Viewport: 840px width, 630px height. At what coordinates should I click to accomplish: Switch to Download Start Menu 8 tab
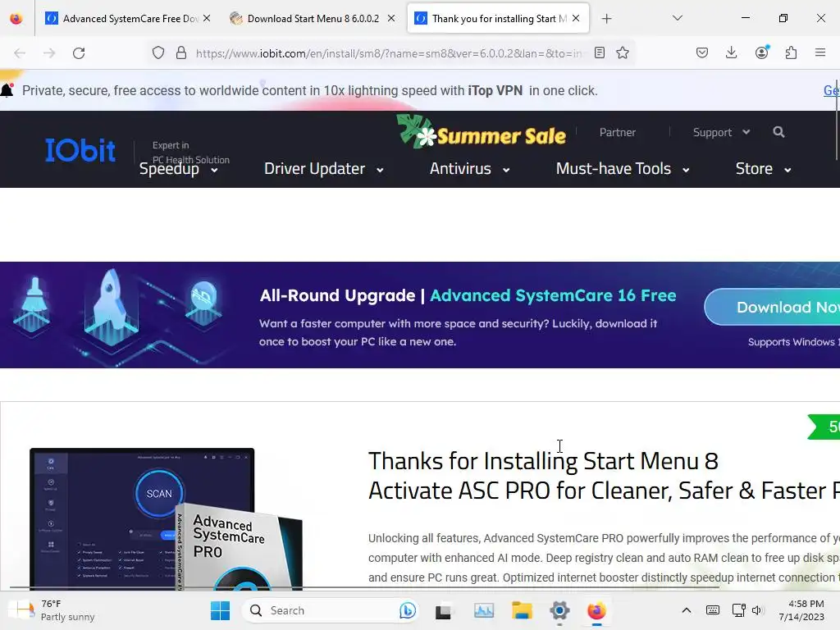pos(313,18)
